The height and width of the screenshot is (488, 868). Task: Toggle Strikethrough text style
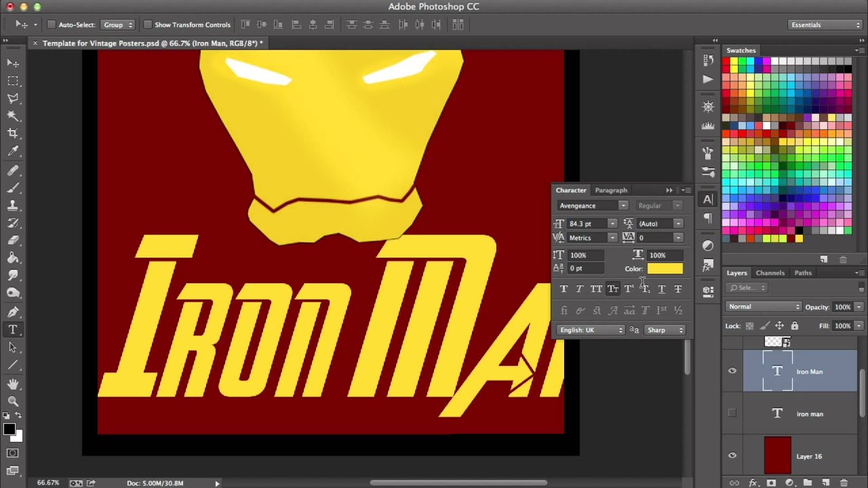[678, 289]
